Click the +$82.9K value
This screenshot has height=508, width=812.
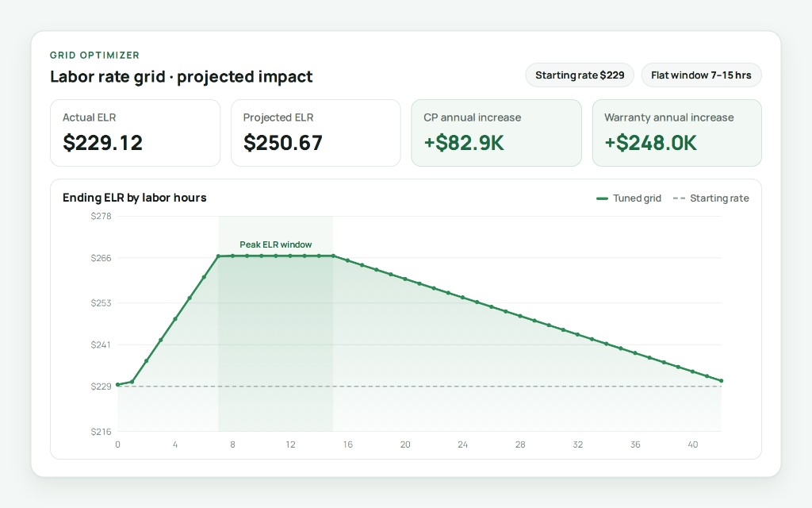click(x=463, y=143)
